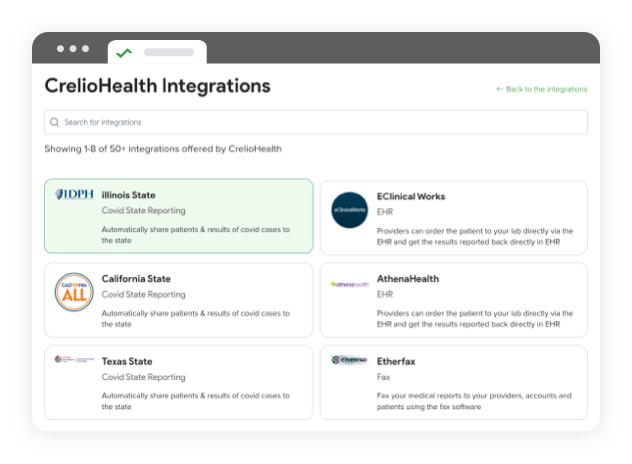Click the CrelioHealth Integrations heading
This screenshot has width=632, height=464.
[157, 86]
